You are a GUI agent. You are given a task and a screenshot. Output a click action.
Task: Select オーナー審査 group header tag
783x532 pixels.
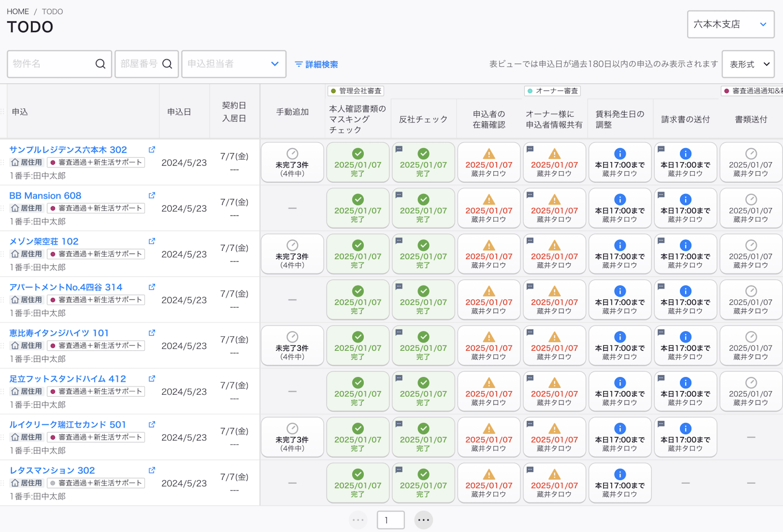tap(553, 91)
